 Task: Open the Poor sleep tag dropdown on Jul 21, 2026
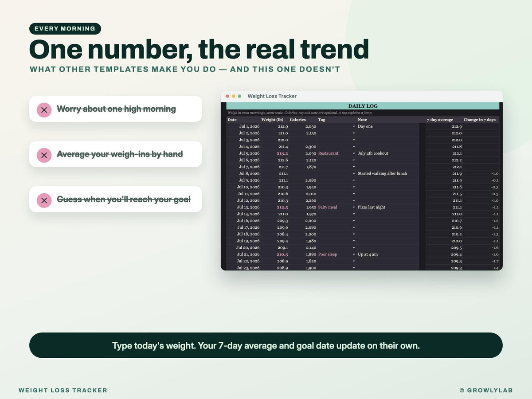[354, 254]
